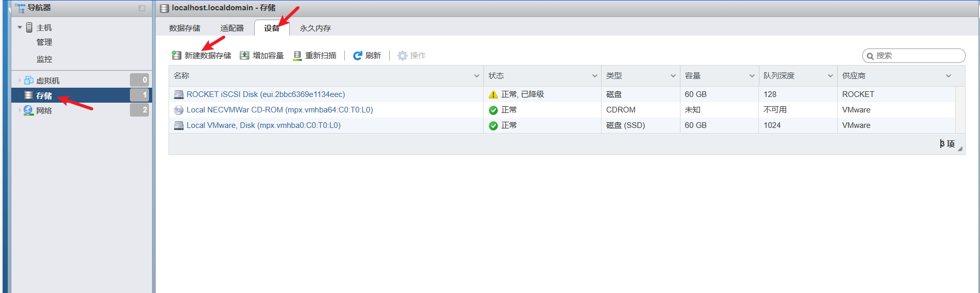
Task: Switch to the Adapters (适配器) tab
Action: pos(232,28)
